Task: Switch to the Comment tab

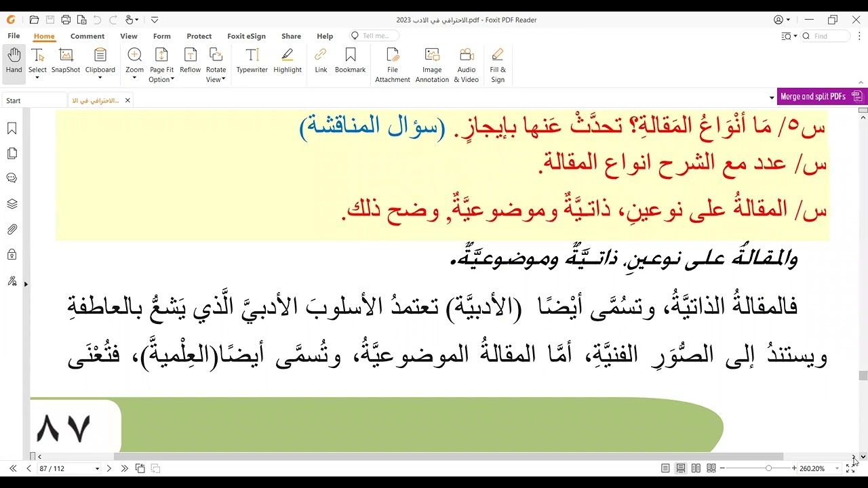Action: coord(87,36)
